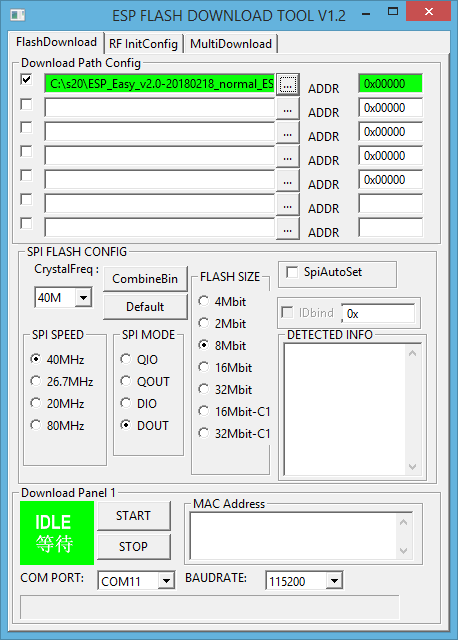Viewport: 458px width, 640px height.
Task: Browse file for the sixth path row
Action: 288,205
